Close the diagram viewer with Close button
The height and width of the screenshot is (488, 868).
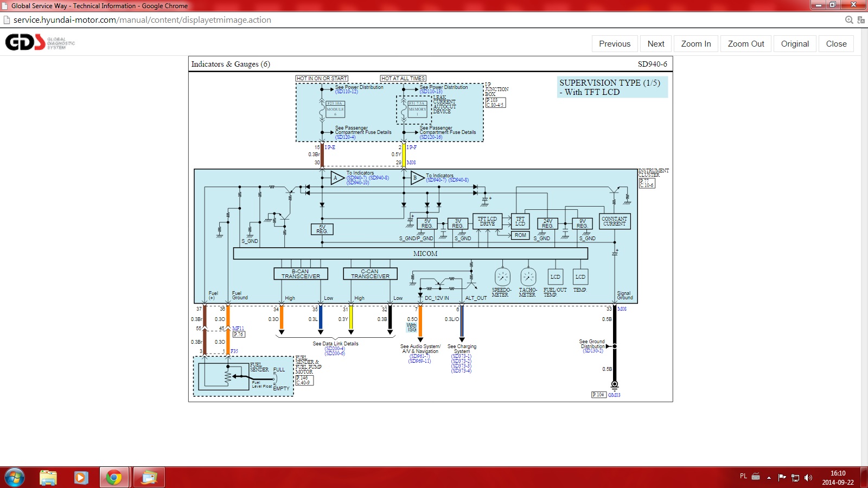click(x=836, y=44)
